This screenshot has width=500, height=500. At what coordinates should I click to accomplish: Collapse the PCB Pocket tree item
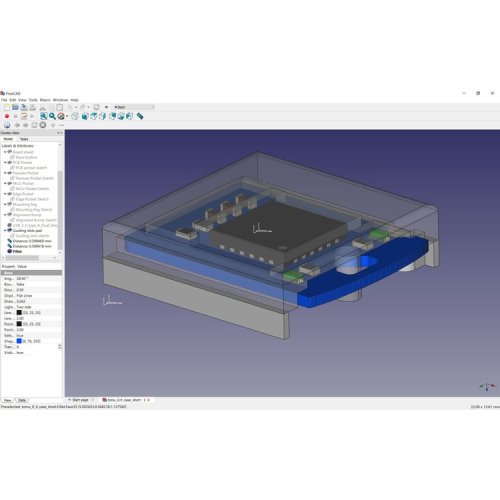[x=5, y=162]
